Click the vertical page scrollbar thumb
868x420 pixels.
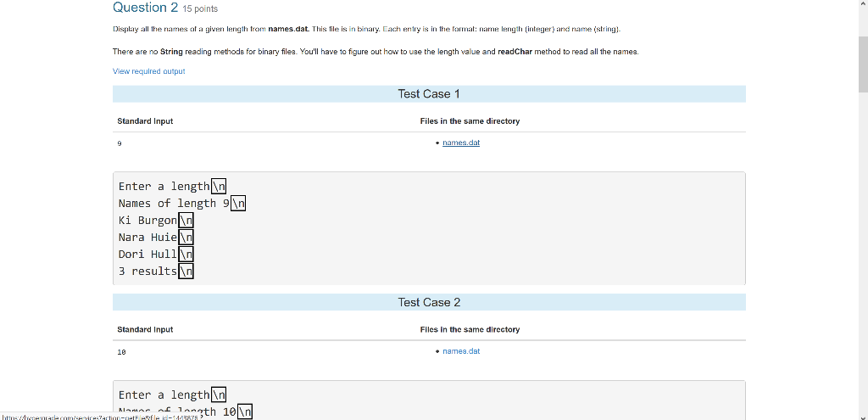(x=863, y=66)
